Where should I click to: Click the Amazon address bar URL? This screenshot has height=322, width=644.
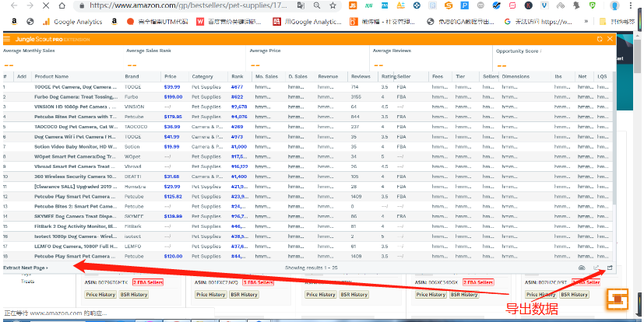coord(188,5)
